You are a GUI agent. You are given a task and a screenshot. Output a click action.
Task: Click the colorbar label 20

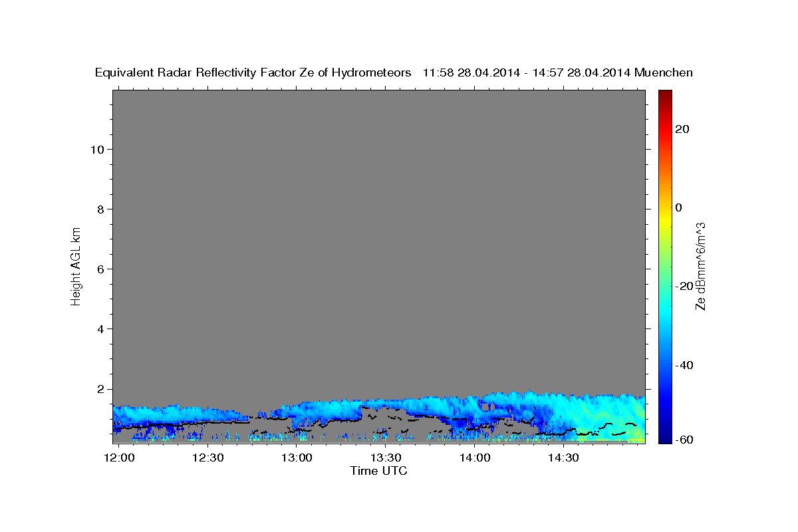[682, 129]
